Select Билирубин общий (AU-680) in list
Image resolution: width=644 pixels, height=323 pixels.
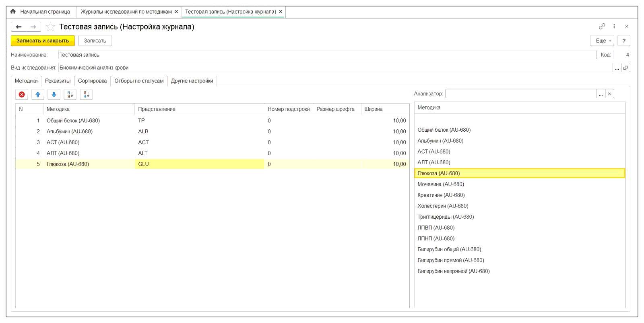[x=520, y=250]
